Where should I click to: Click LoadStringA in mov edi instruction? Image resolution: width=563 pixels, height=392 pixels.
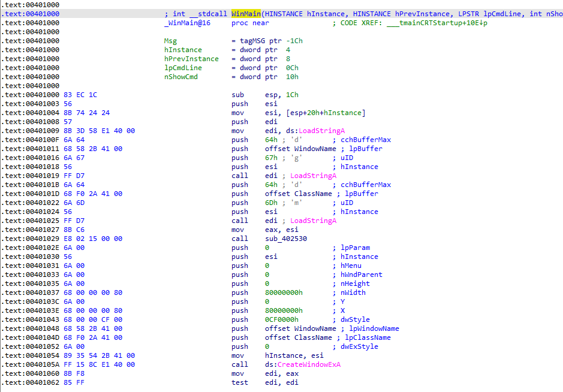pyautogui.click(x=322, y=131)
